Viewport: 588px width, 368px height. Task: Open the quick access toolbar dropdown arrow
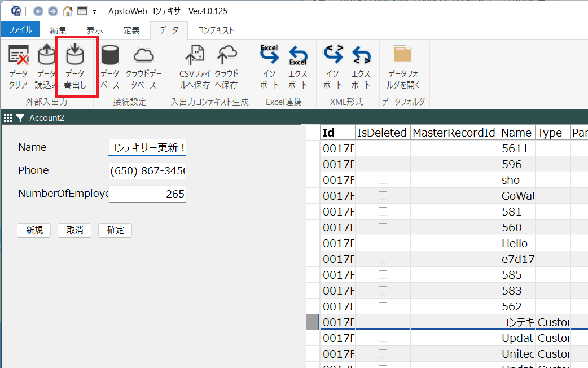coord(94,12)
